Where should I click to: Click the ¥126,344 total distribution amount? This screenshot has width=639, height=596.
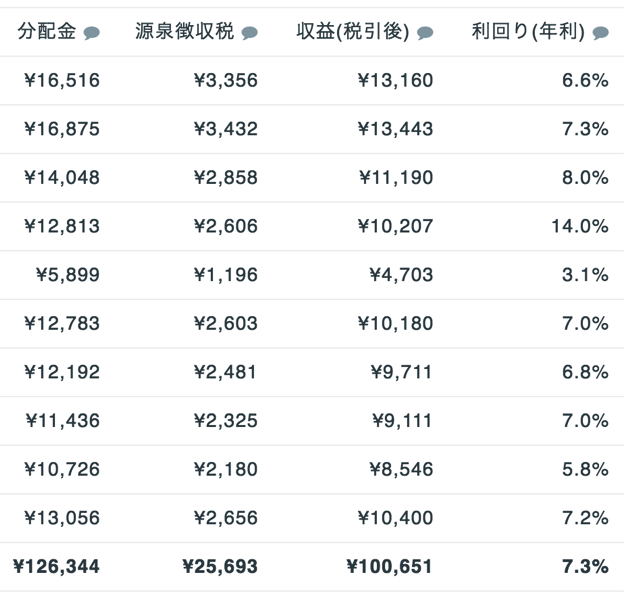(x=56, y=567)
